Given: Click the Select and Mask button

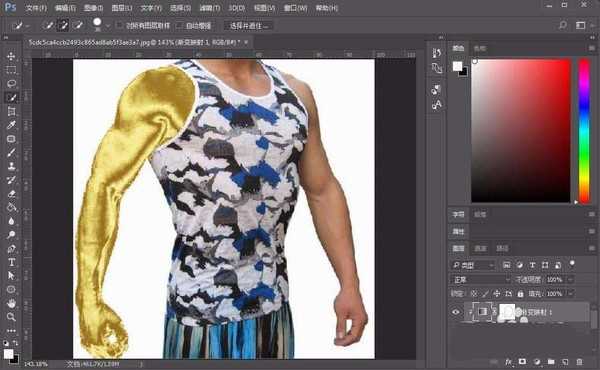Looking at the screenshot, I should [x=248, y=26].
